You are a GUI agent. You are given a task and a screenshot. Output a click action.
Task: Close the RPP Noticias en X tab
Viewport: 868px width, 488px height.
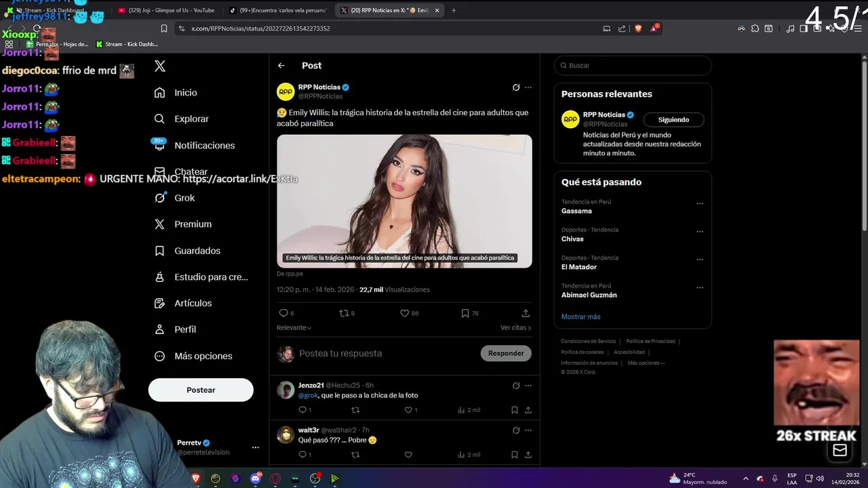pos(437,10)
